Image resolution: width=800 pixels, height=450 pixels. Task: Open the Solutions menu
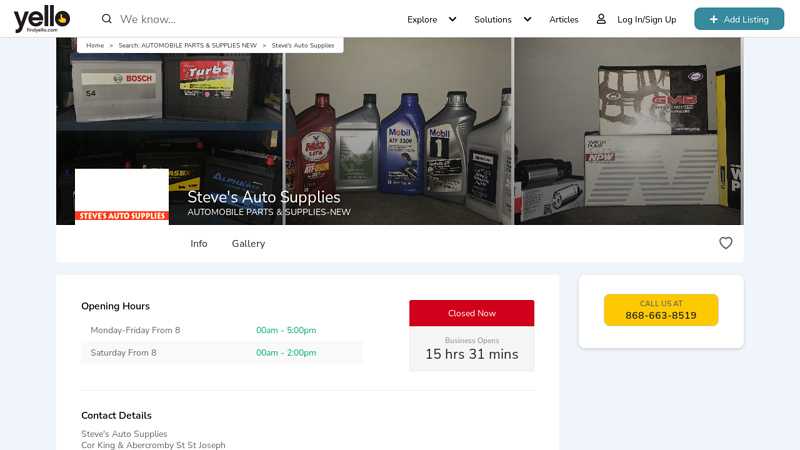click(x=493, y=19)
